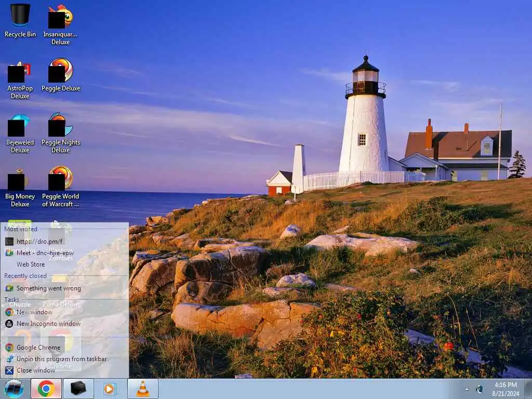Image resolution: width=532 pixels, height=399 pixels.
Task: Open the Recycle Bin desktop icon
Action: 20,20
